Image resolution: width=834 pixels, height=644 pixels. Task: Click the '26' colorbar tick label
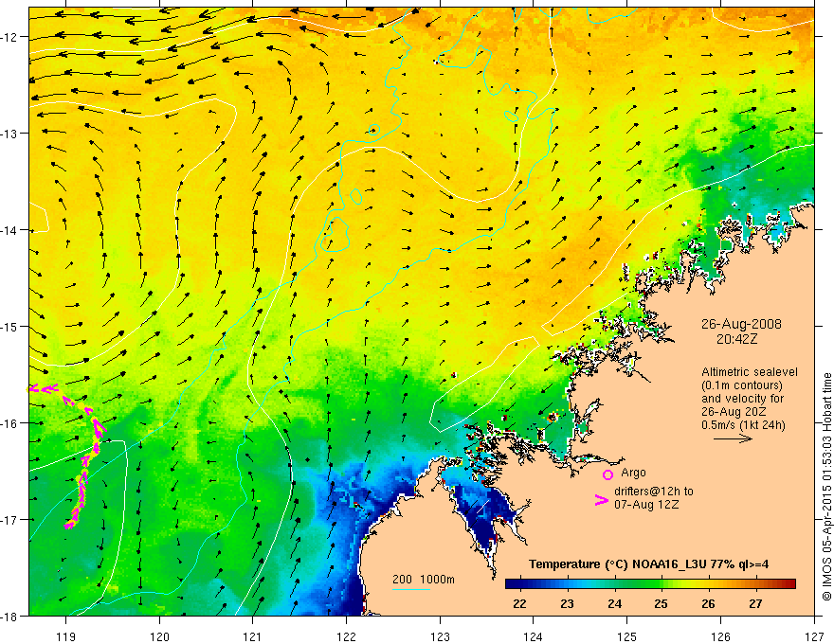point(708,603)
